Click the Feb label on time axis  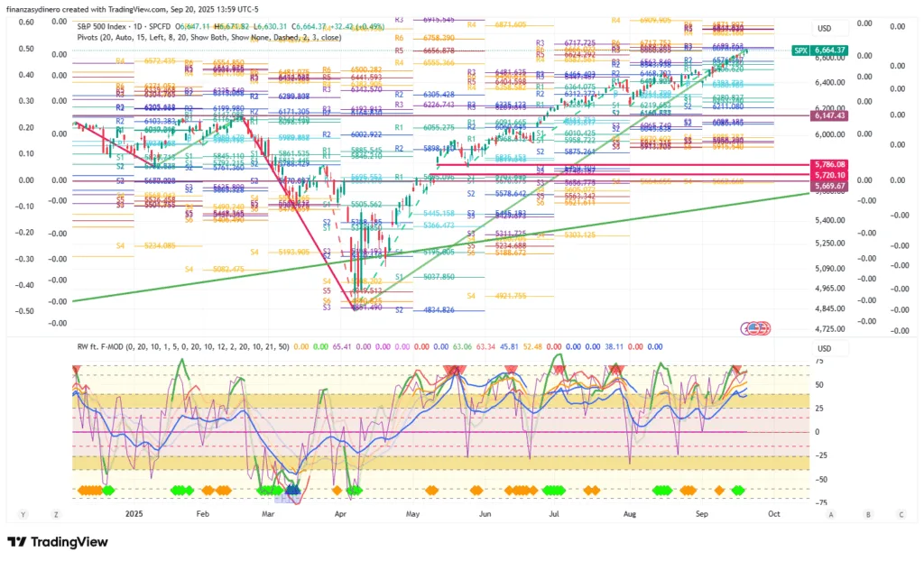click(203, 514)
